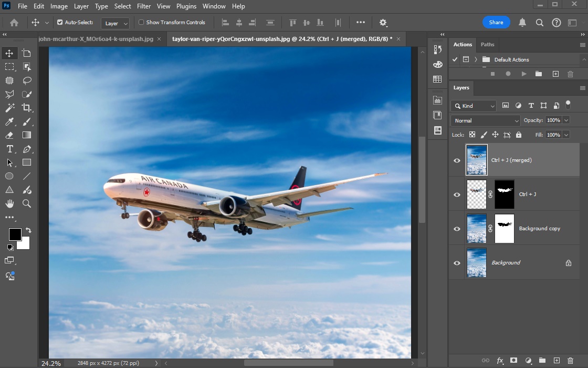
Task: Open the Select menu
Action: click(123, 6)
